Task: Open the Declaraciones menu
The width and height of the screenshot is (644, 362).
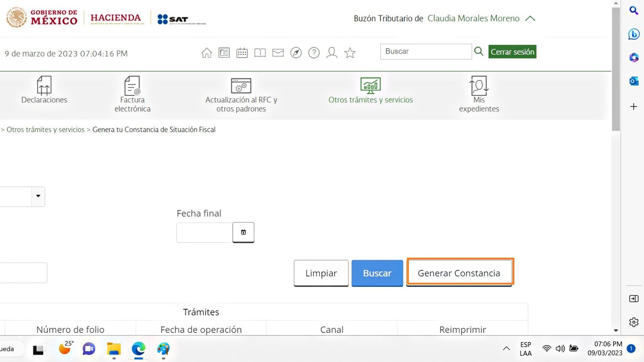Action: pos(44,90)
